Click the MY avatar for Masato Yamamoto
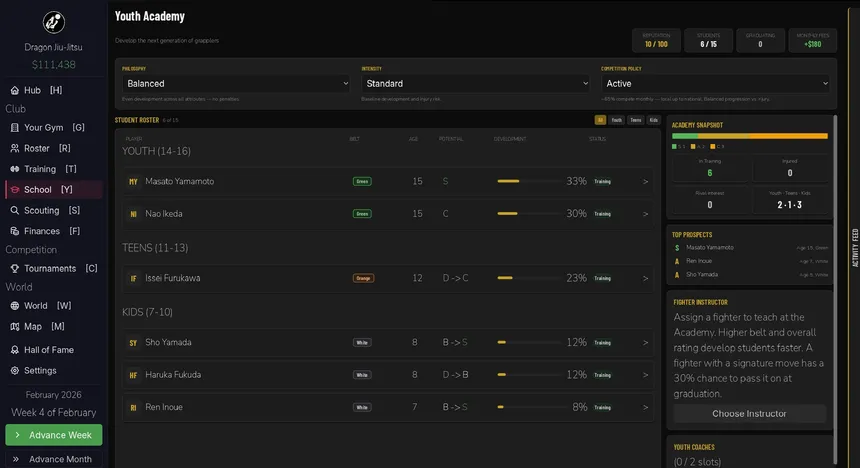860x468 pixels. [x=133, y=182]
